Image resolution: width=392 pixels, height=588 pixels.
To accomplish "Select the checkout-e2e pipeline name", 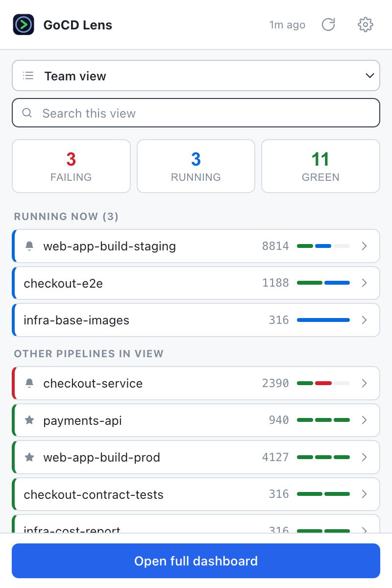I will (x=63, y=283).
